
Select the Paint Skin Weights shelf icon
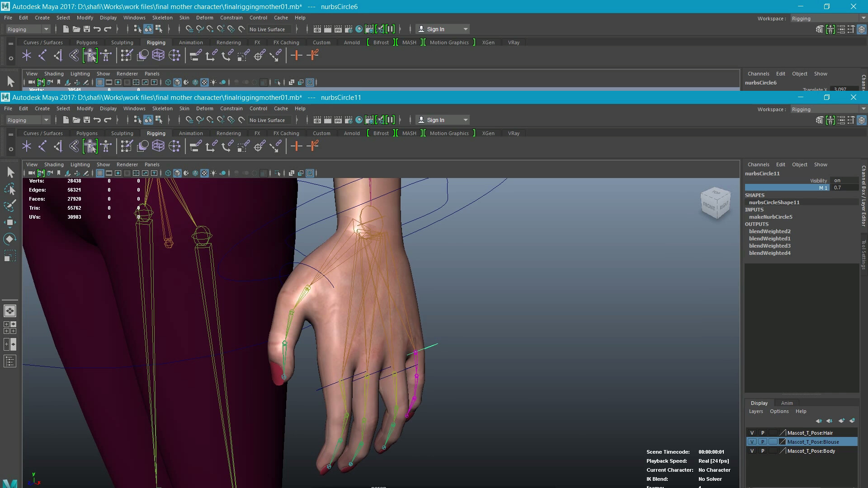tap(127, 145)
